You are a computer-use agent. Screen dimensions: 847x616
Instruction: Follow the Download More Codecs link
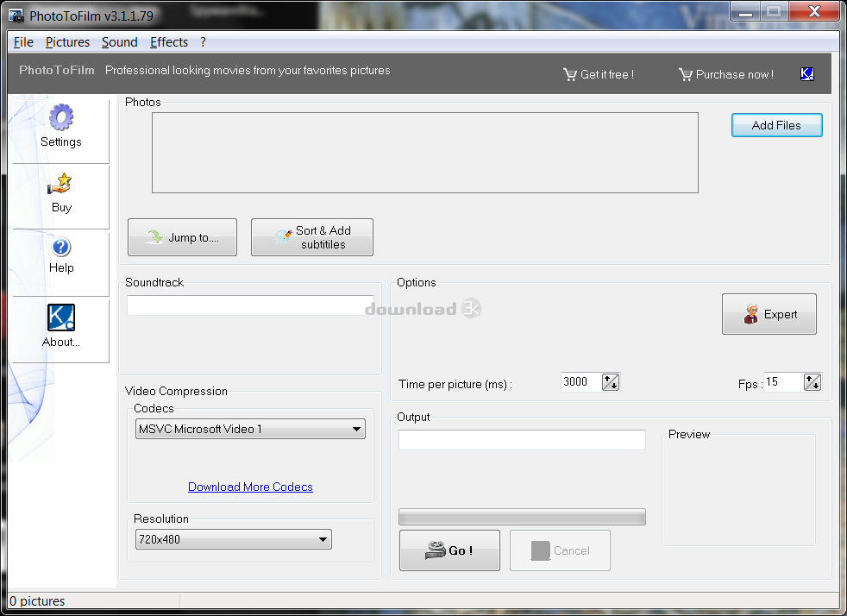click(250, 487)
